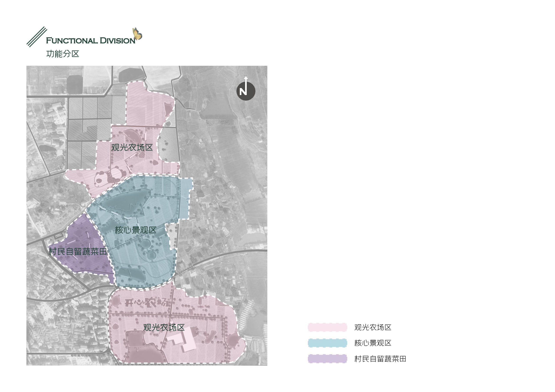Click the diagonal triple-line logo mark
The image size is (555, 392).
[37, 37]
